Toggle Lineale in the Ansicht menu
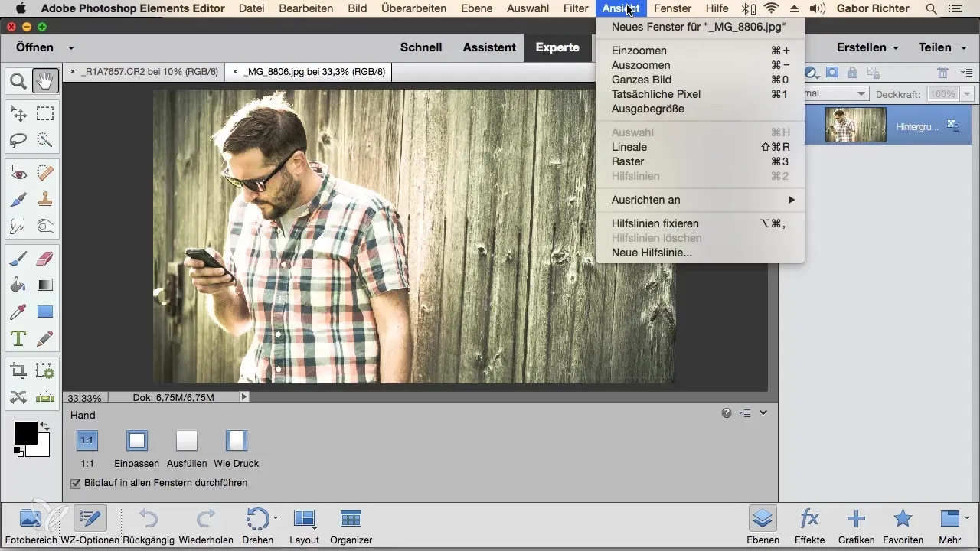Image resolution: width=980 pixels, height=551 pixels. click(629, 147)
